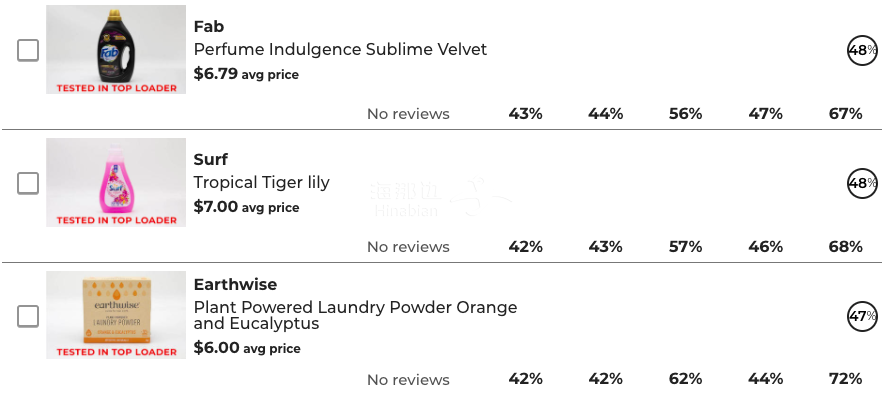This screenshot has height=394, width=887.
Task: Open Perfume Indulgence Sublime Velvet product title
Action: click(x=340, y=50)
